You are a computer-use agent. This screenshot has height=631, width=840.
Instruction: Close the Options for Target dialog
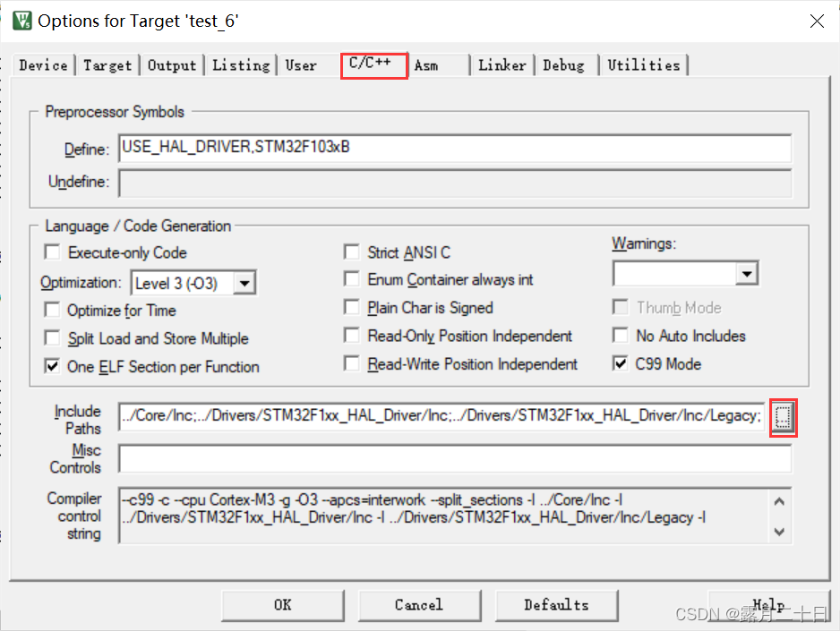817,21
